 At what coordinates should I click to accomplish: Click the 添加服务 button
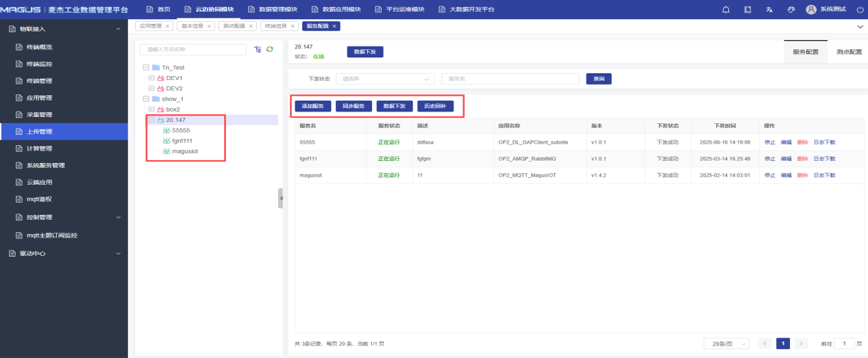click(313, 106)
